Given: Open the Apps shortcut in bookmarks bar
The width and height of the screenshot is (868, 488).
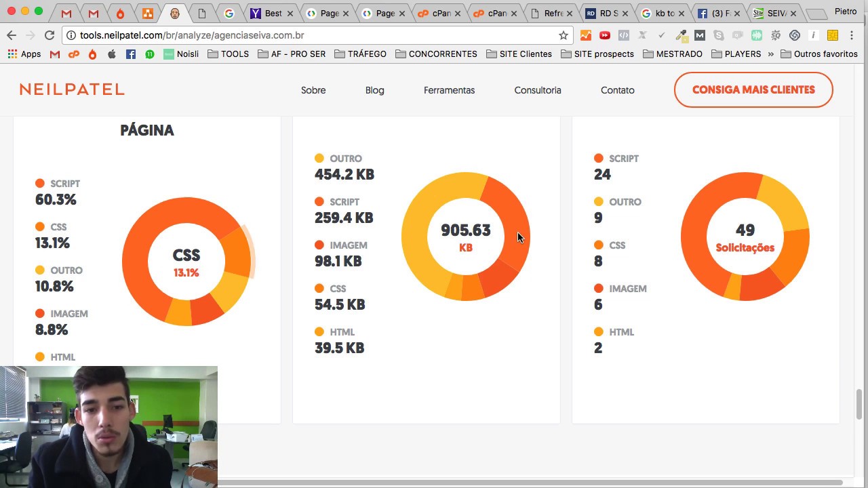Looking at the screenshot, I should click(x=24, y=54).
